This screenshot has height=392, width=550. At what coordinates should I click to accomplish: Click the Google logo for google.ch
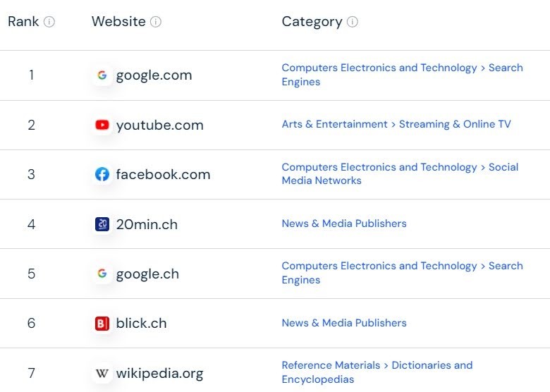pos(102,274)
